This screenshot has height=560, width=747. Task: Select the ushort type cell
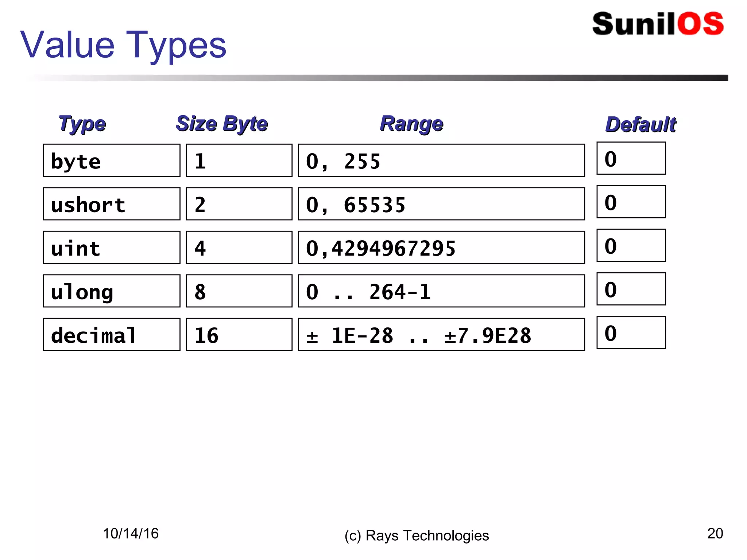(112, 204)
